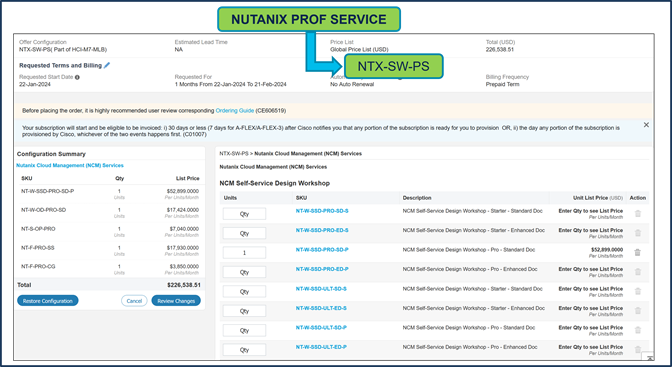Open SKU link NT-W-SSD-PRO-ED-P
672x367 pixels.
[x=322, y=269]
